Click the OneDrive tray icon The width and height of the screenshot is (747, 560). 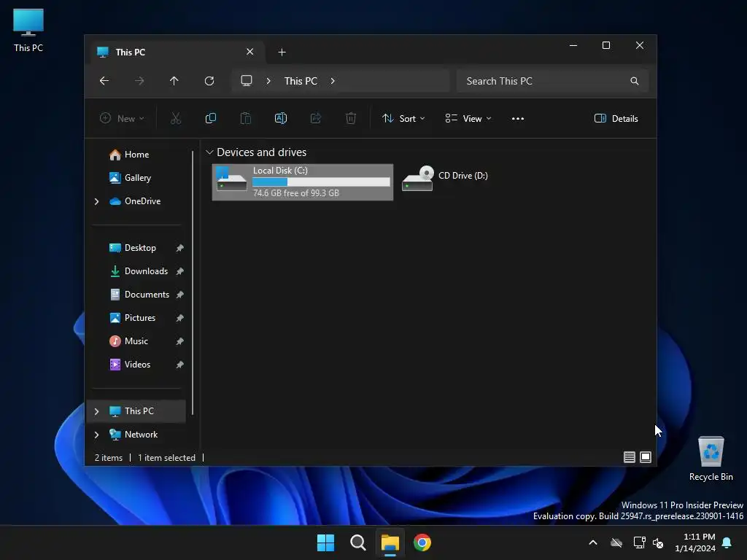[x=616, y=542]
